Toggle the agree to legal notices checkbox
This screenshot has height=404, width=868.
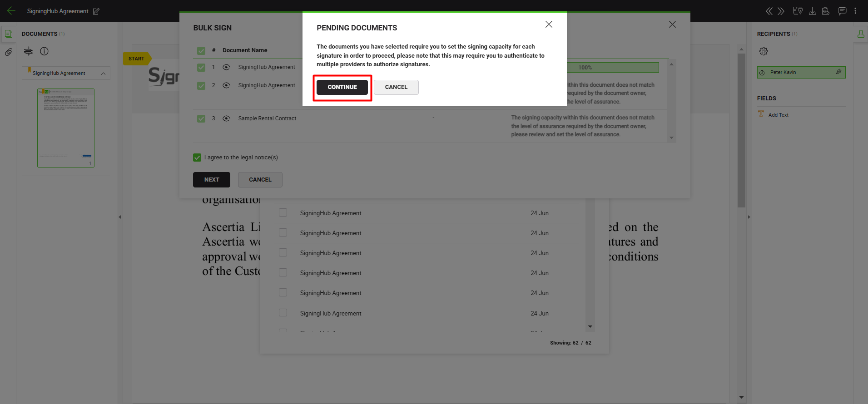tap(197, 158)
